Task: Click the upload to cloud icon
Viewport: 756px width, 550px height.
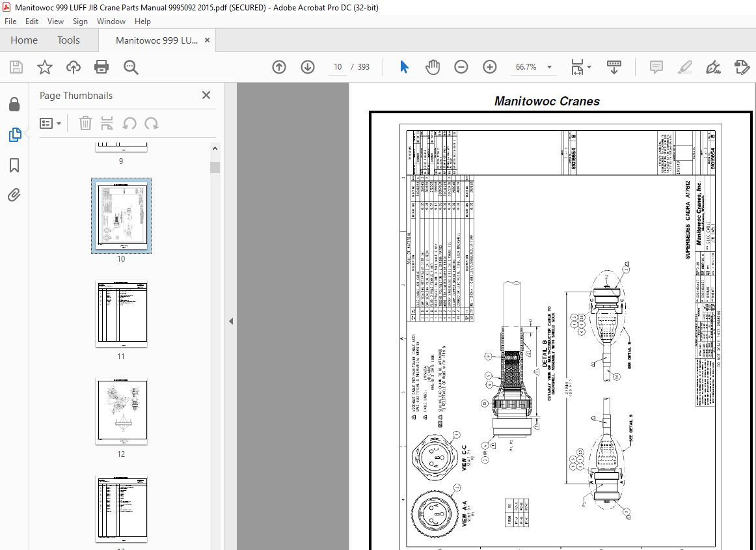Action: point(74,67)
